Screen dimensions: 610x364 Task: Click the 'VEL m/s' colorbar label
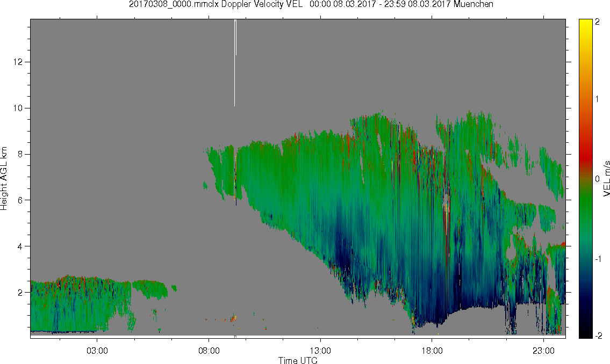coord(606,178)
